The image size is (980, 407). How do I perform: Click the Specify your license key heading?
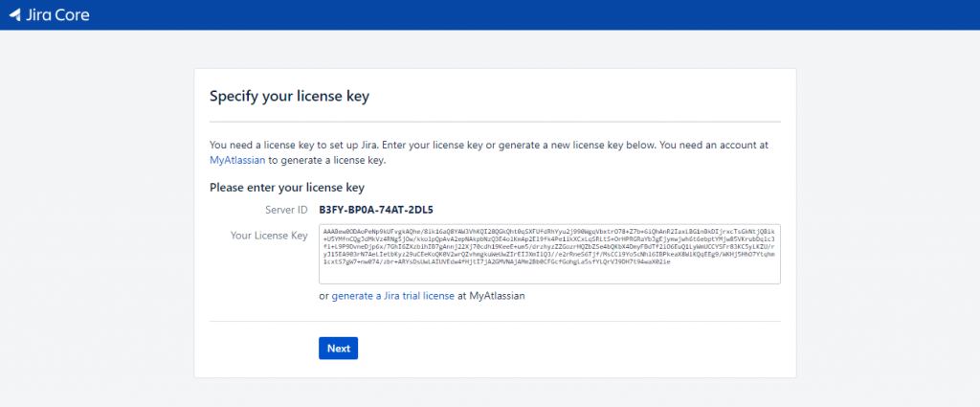click(x=289, y=97)
